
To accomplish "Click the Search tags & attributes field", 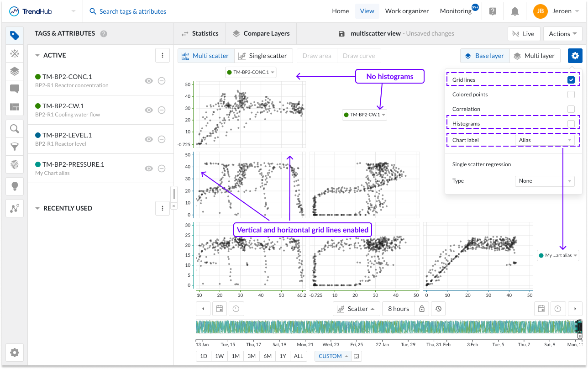I will (133, 11).
